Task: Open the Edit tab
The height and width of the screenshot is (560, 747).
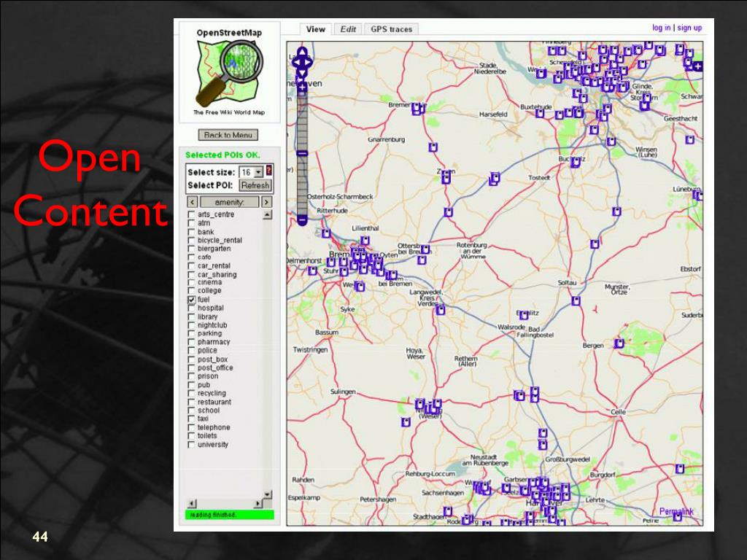Action: coord(348,29)
